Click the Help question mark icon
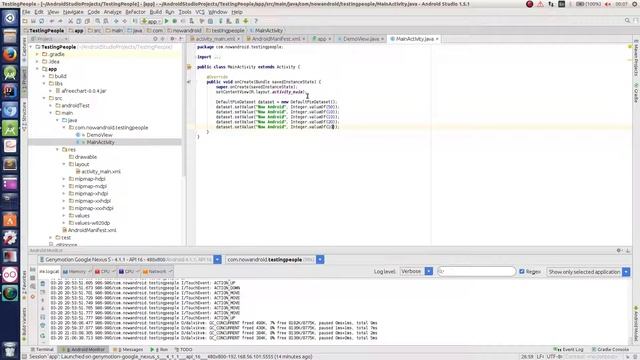Screen dimensions: 640x360 pyautogui.click(x=256, y=21)
